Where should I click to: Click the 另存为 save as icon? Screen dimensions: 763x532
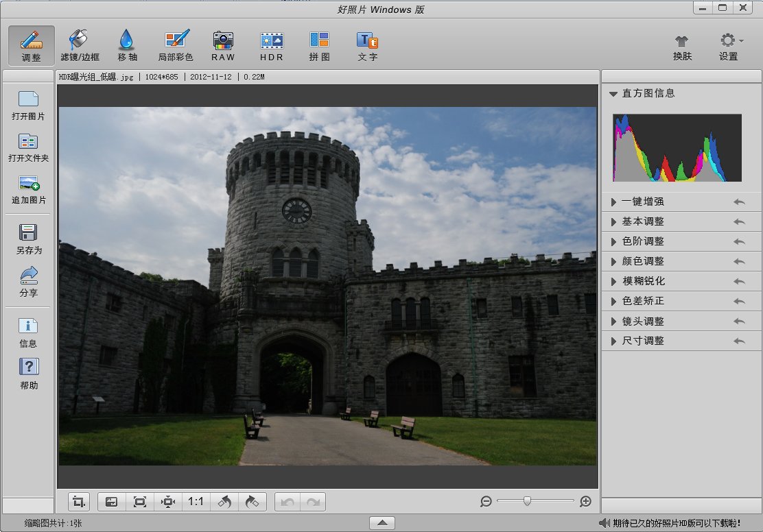click(x=29, y=239)
